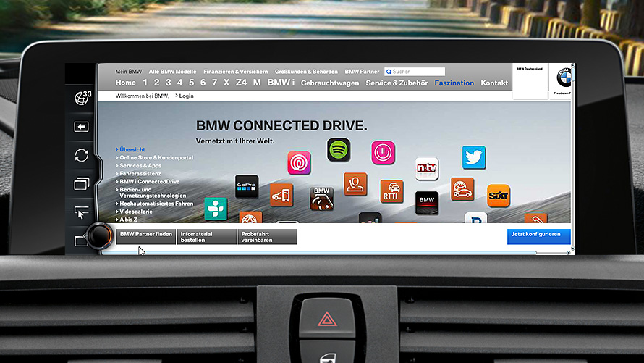The height and width of the screenshot is (363, 644).
Task: Select the 3 series number
Action: click(168, 83)
